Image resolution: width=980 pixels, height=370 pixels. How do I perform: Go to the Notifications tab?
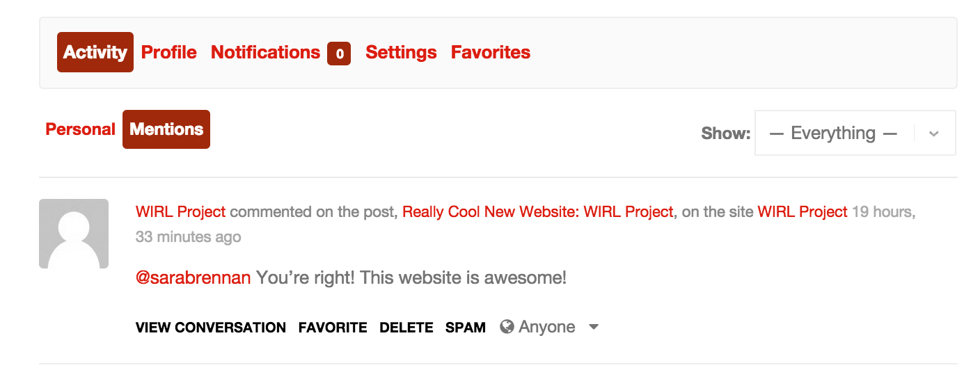265,52
